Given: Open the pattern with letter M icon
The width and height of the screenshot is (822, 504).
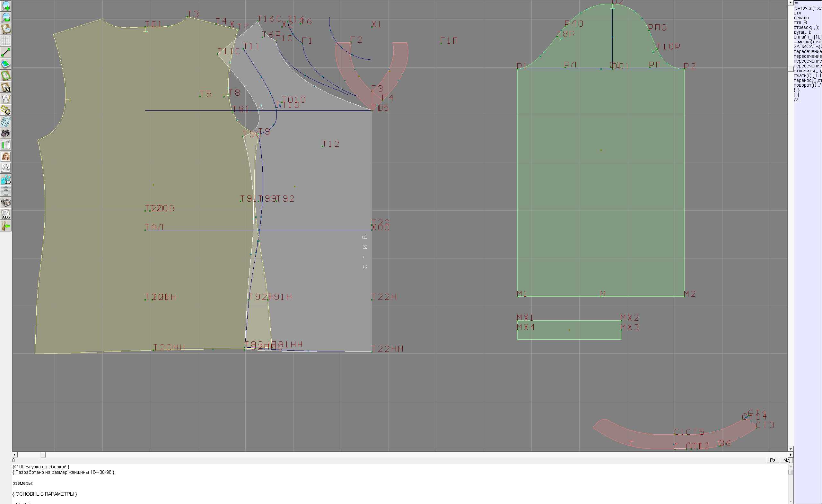Looking at the screenshot, I should (x=6, y=87).
